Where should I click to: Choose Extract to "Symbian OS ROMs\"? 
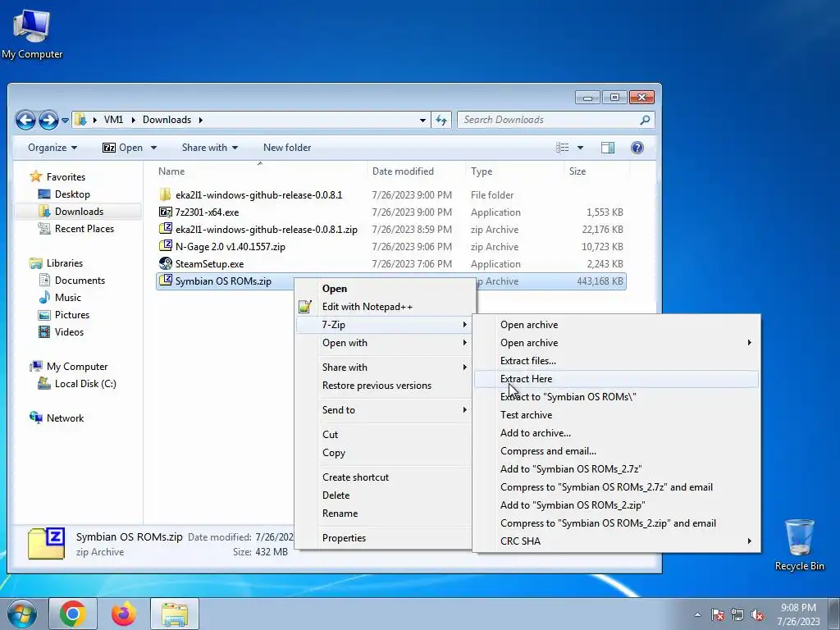click(x=616, y=397)
